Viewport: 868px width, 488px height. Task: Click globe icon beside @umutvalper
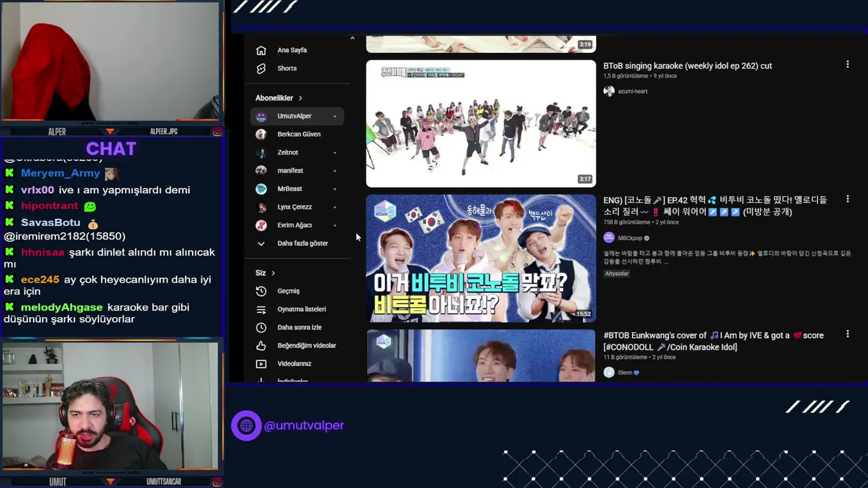(x=246, y=426)
